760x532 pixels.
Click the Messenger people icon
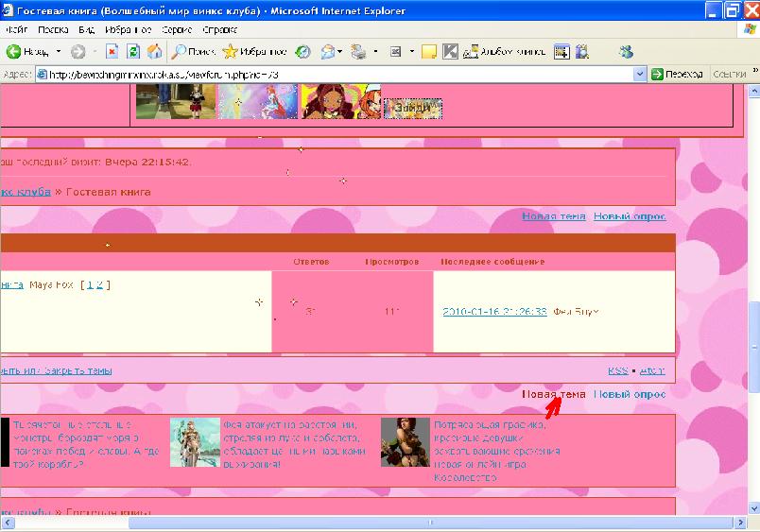[626, 51]
